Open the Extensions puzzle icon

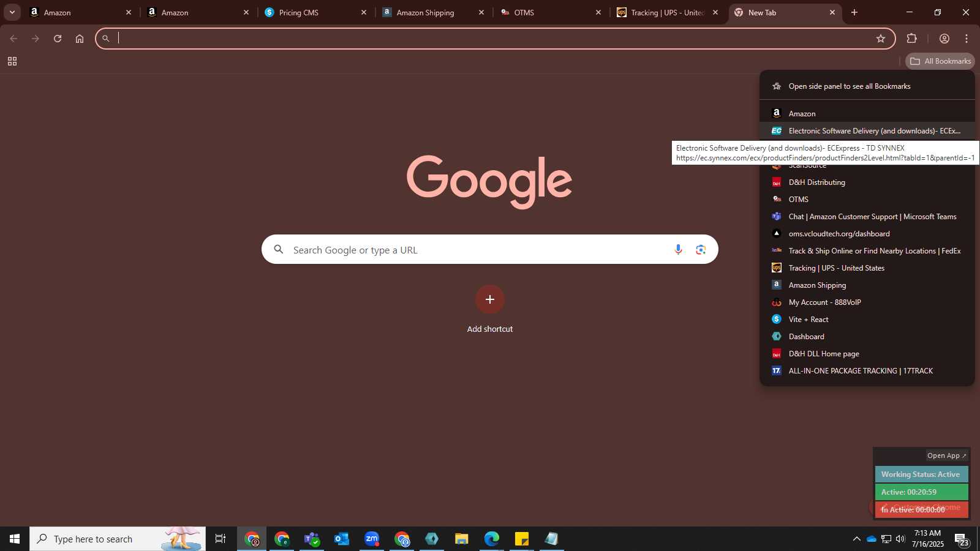click(x=912, y=39)
